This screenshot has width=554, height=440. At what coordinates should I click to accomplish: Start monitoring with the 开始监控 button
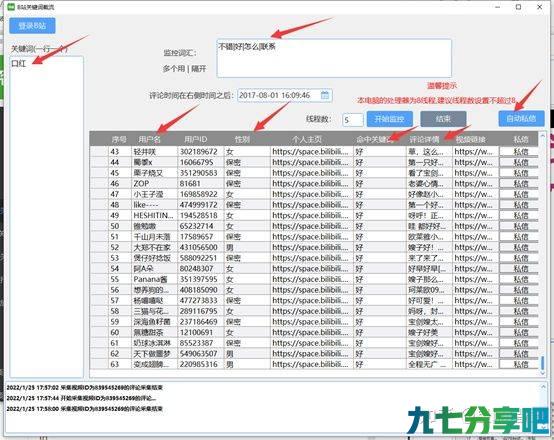[389, 119]
